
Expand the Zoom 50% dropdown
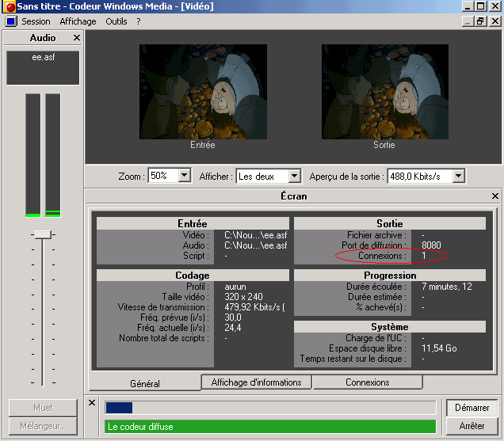184,176
